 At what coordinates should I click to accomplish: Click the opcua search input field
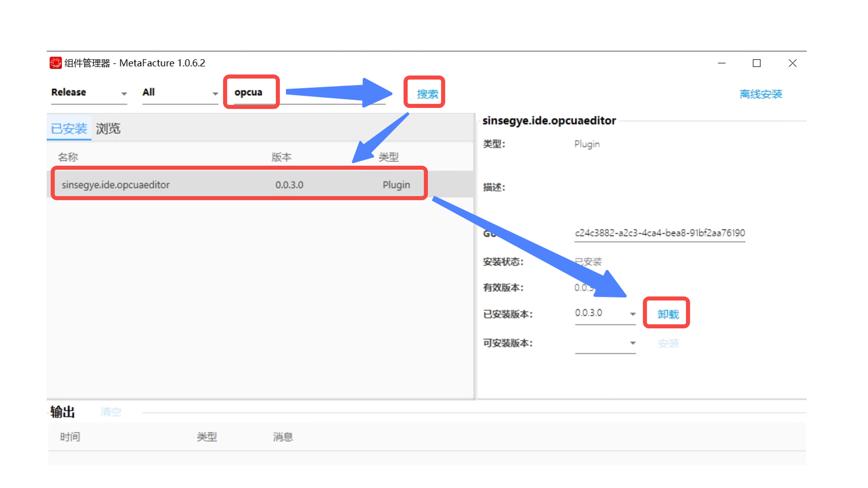(251, 93)
